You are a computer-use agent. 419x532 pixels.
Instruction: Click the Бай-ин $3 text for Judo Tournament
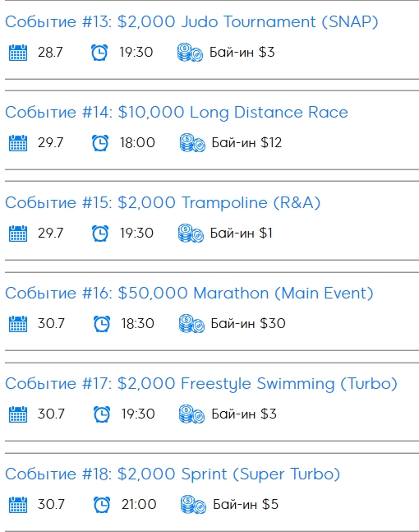pos(242,53)
